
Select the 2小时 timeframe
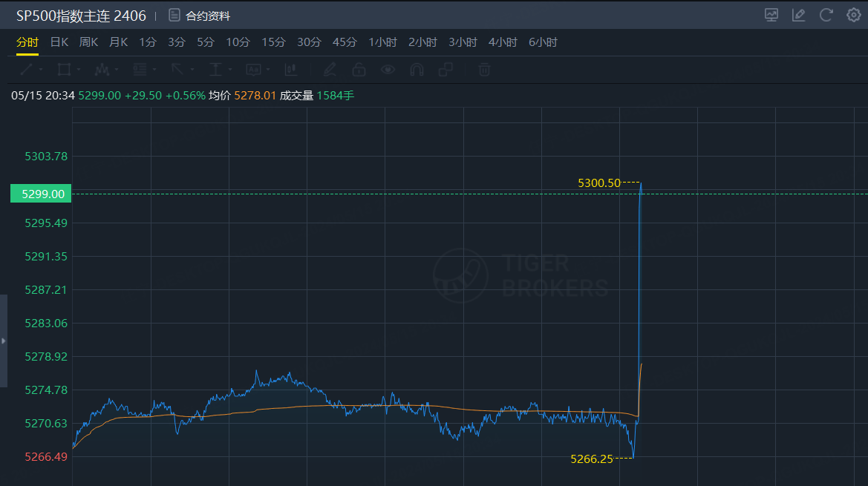(423, 42)
